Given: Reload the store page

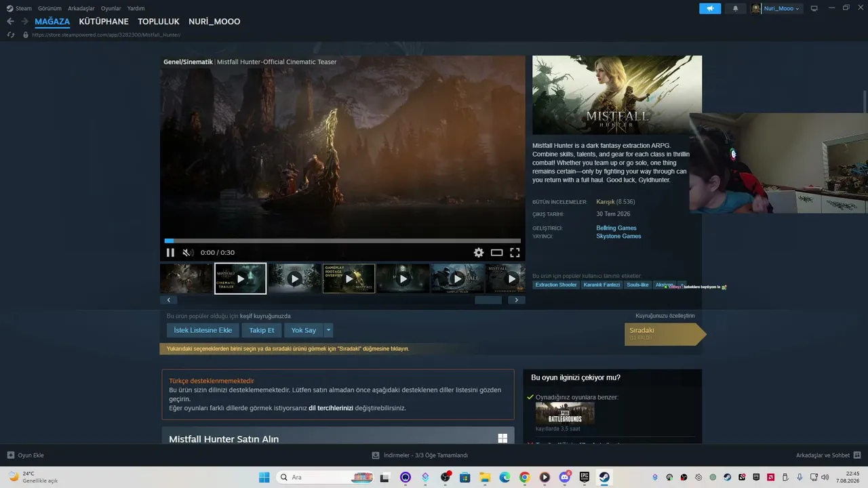Looking at the screenshot, I should click(x=10, y=35).
